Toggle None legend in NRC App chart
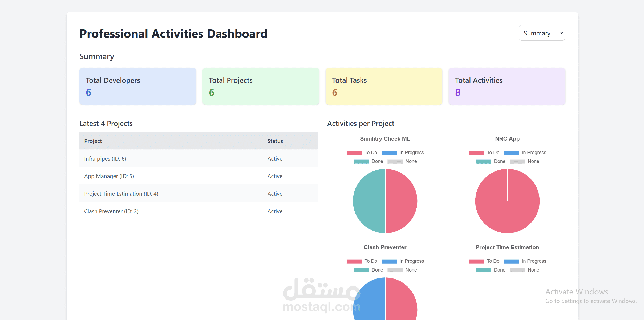The width and height of the screenshot is (644, 320). pyautogui.click(x=524, y=161)
